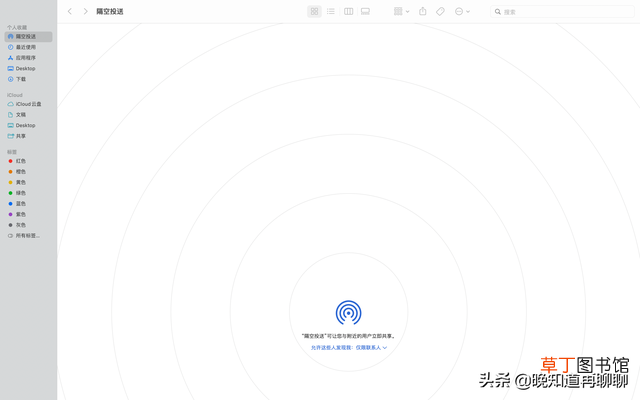Focus the 搜索 search field
The image size is (640, 400).
click(562, 12)
